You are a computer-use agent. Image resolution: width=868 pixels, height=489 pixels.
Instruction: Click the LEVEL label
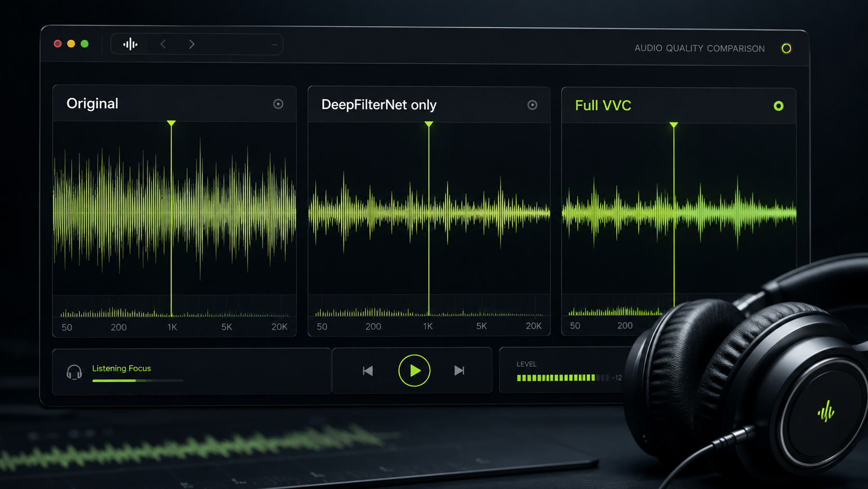click(526, 364)
